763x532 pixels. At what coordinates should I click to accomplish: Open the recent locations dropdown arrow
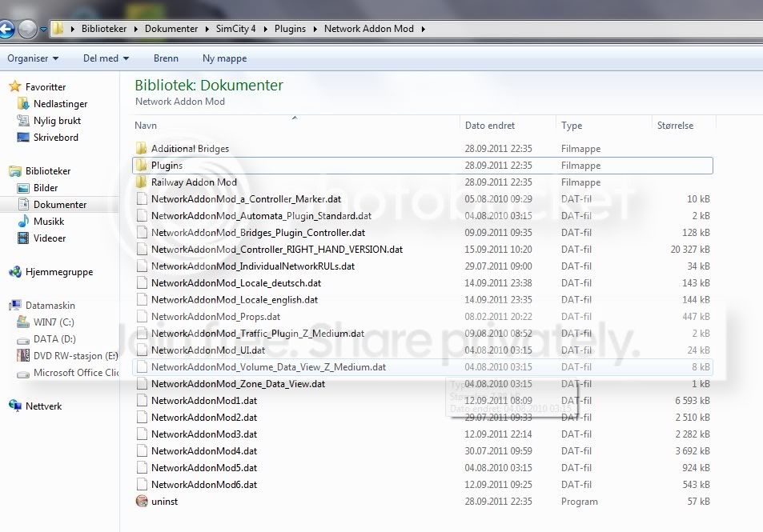pos(43,29)
